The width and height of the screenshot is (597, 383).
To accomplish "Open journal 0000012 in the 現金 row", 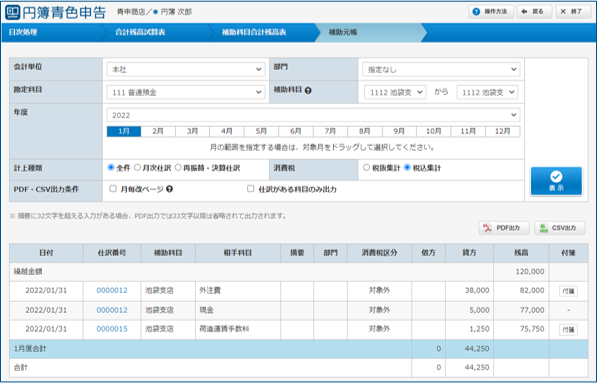I will click(112, 310).
